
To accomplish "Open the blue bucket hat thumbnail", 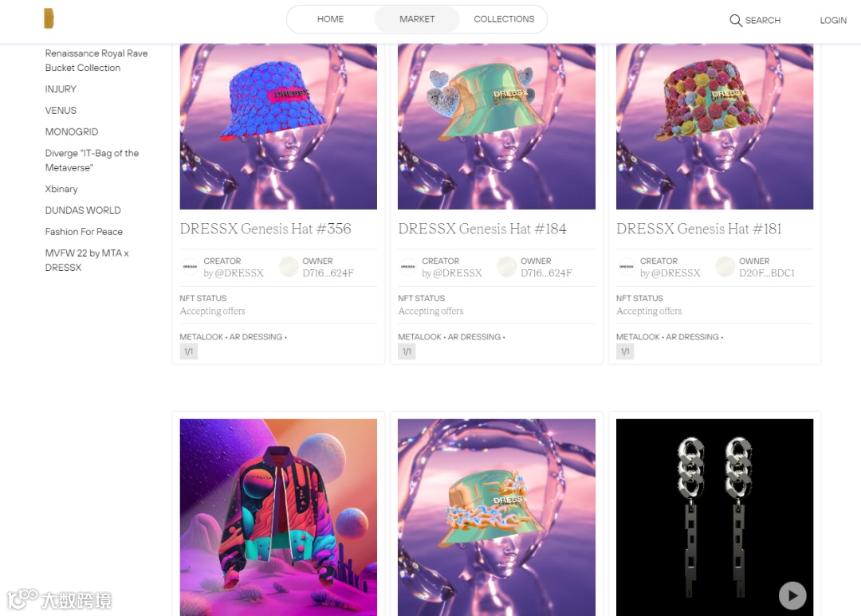I will 278,126.
